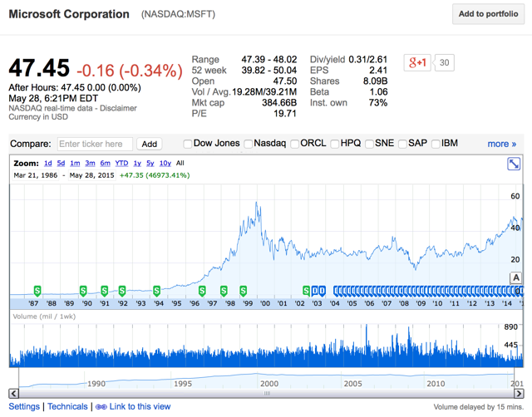Viewport: 532px width, 417px height.
Task: Toggle the HPQ comparison checkbox
Action: pos(335,144)
